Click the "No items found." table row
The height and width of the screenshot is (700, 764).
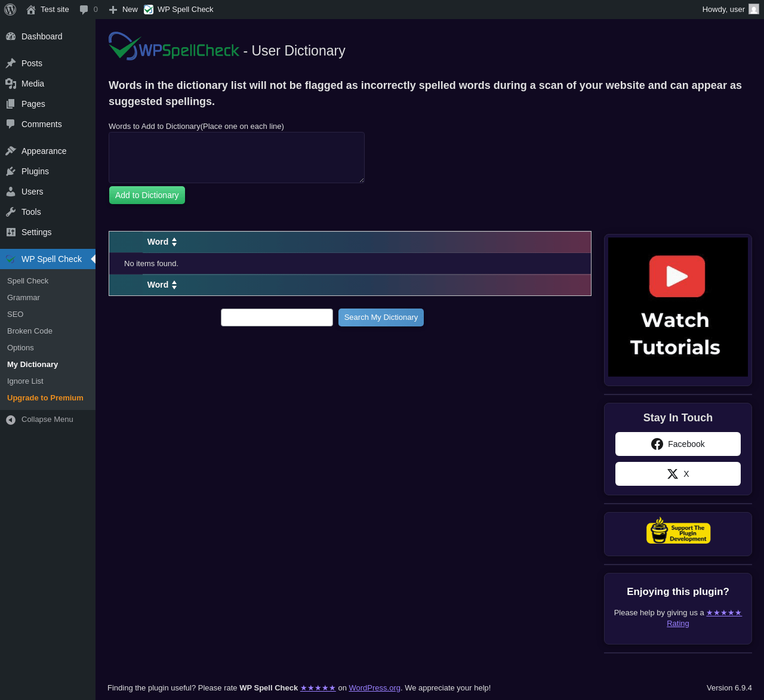(350, 264)
